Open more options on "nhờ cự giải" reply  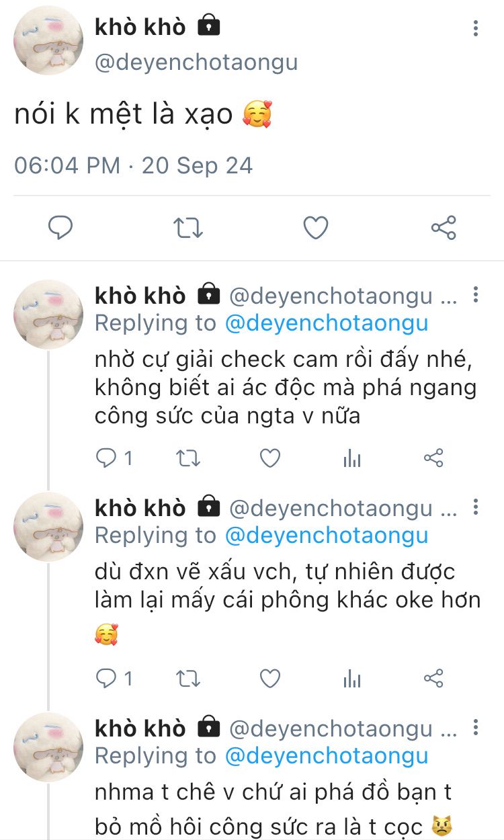(x=476, y=295)
